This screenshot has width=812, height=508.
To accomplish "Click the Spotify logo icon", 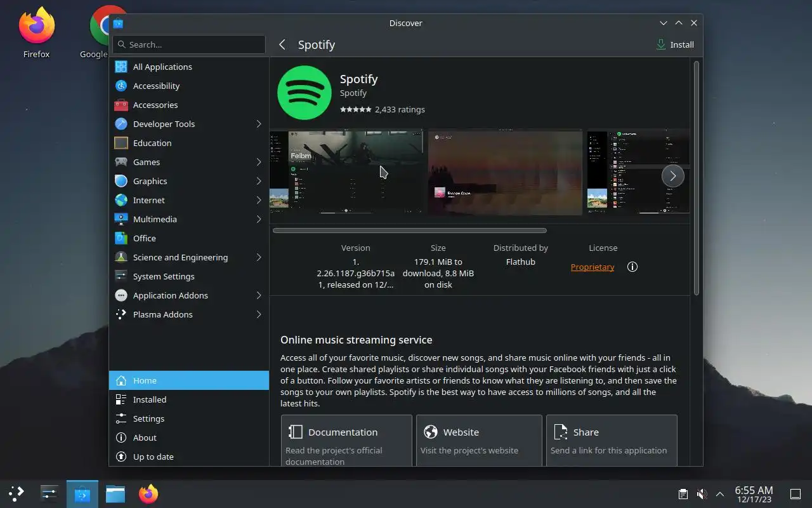I will point(304,93).
